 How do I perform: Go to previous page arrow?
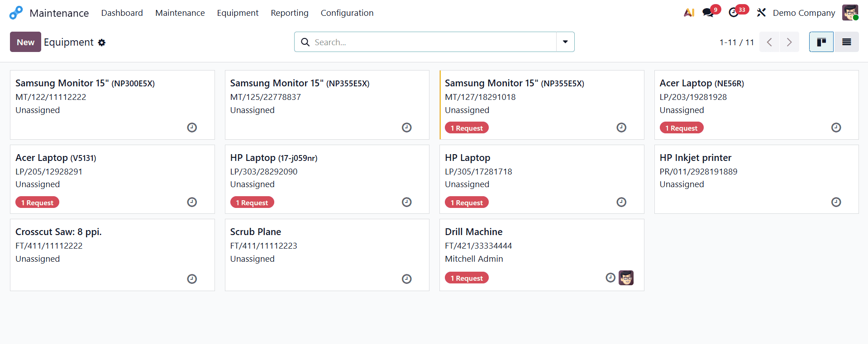tap(769, 42)
